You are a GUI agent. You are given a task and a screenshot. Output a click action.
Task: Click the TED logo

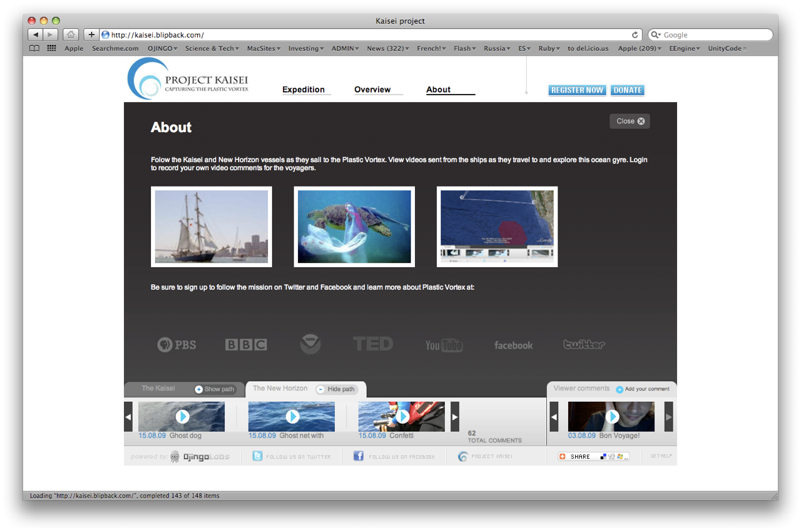coord(373,344)
